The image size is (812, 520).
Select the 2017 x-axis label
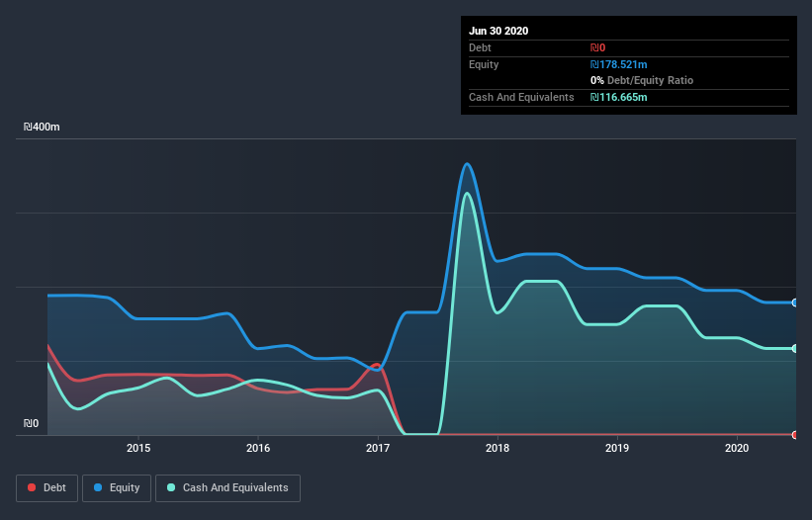378,448
